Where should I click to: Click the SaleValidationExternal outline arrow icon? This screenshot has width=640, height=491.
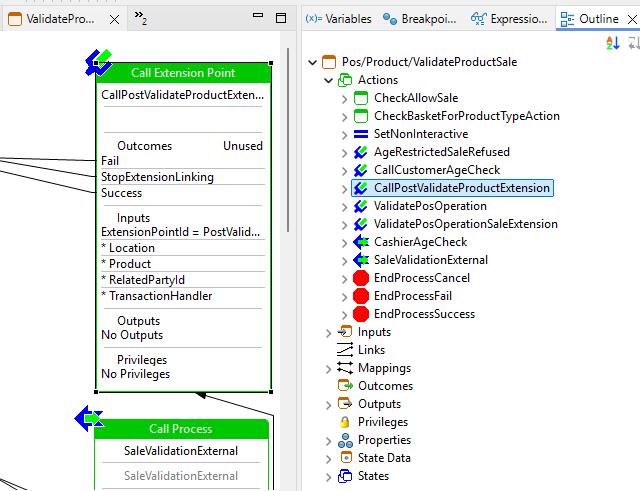(x=361, y=260)
